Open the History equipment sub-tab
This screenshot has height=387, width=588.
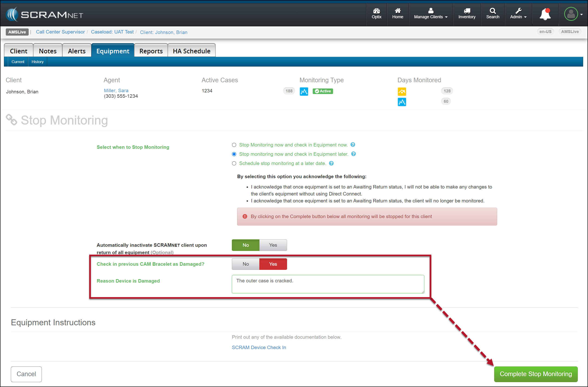pyautogui.click(x=37, y=62)
